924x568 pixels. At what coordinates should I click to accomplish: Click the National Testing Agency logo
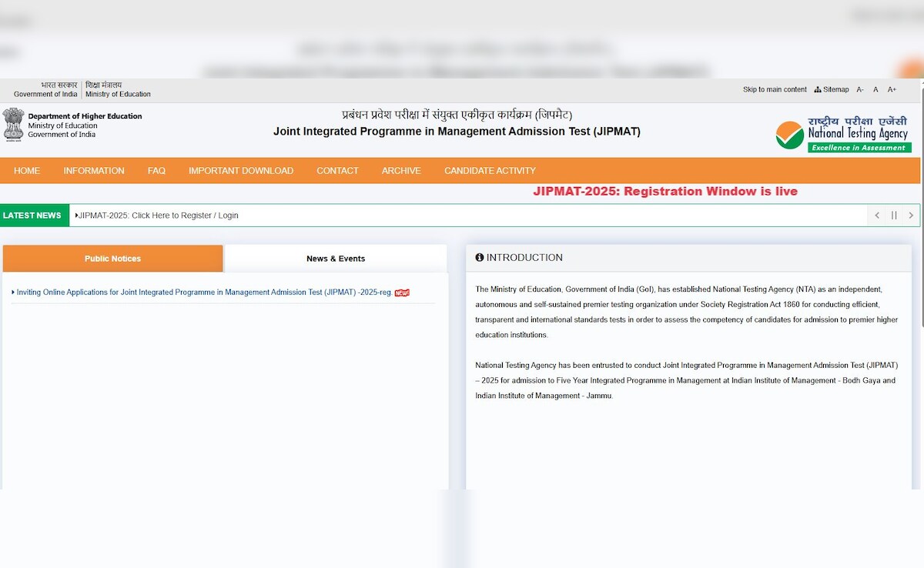pyautogui.click(x=843, y=134)
